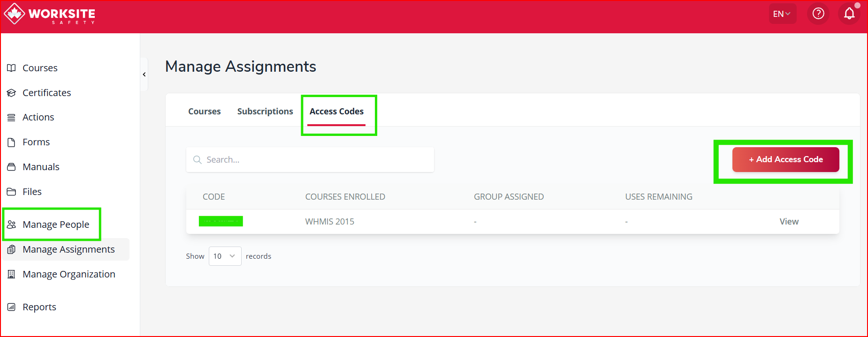868x337 pixels.
Task: Click the GROUP ASSIGNED column header
Action: click(x=509, y=197)
